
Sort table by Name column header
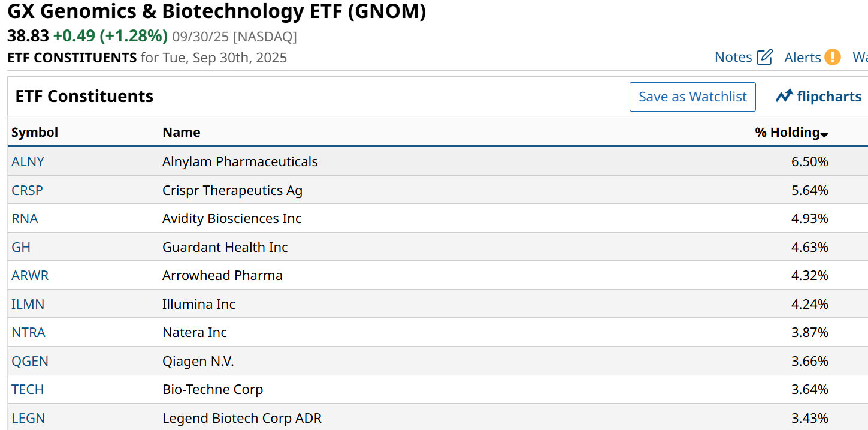point(181,132)
